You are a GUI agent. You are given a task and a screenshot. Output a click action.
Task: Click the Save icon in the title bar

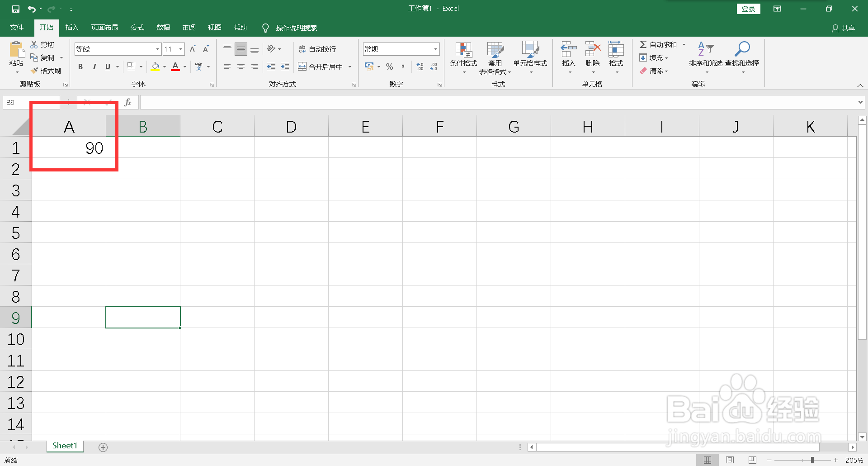click(16, 9)
